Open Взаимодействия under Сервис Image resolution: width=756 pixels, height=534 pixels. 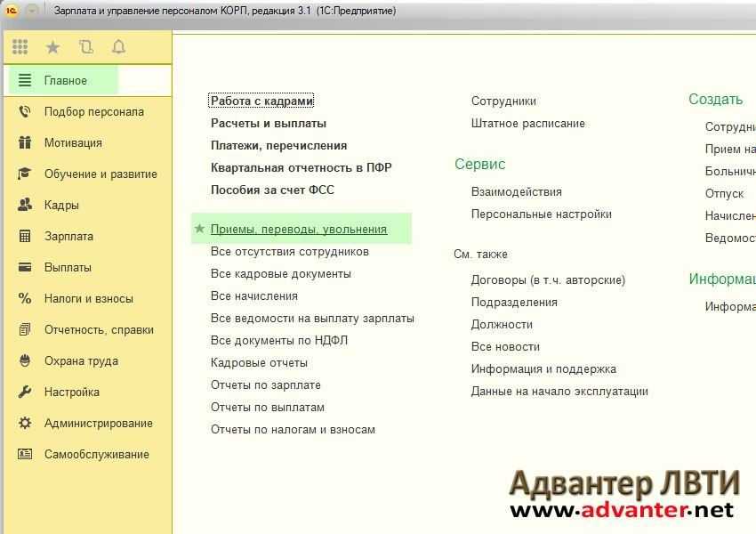tap(517, 191)
